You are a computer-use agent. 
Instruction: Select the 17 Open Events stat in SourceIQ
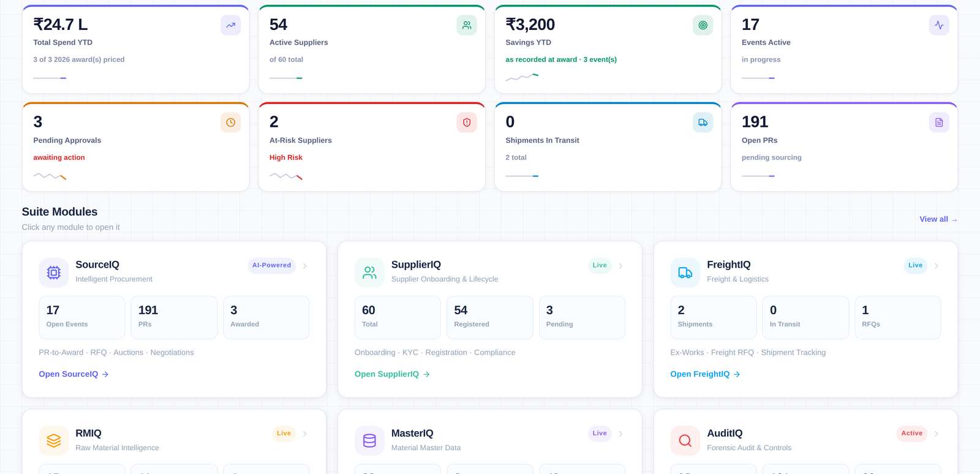coord(82,317)
